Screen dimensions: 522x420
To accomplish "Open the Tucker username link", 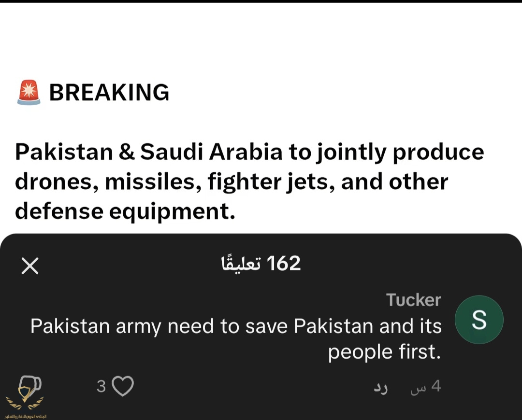I will coord(413,300).
